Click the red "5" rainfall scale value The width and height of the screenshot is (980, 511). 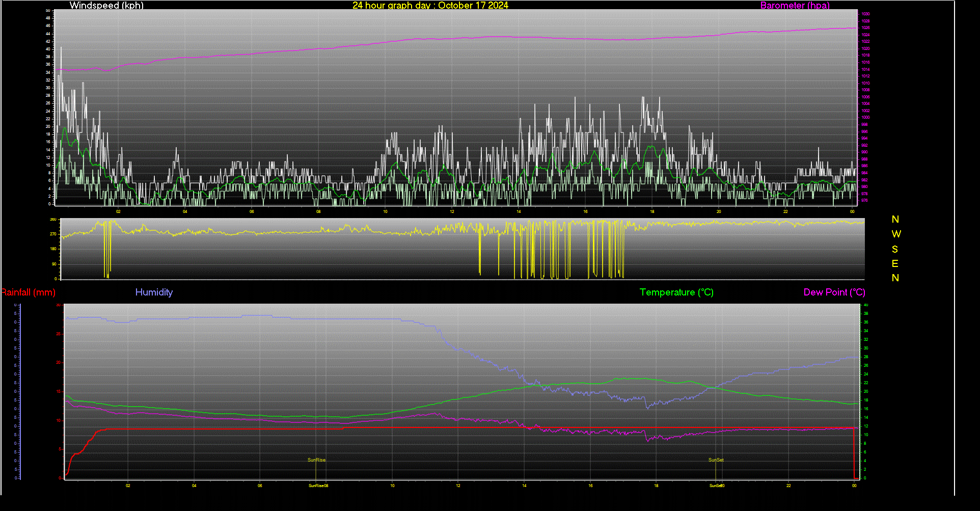tap(60, 449)
